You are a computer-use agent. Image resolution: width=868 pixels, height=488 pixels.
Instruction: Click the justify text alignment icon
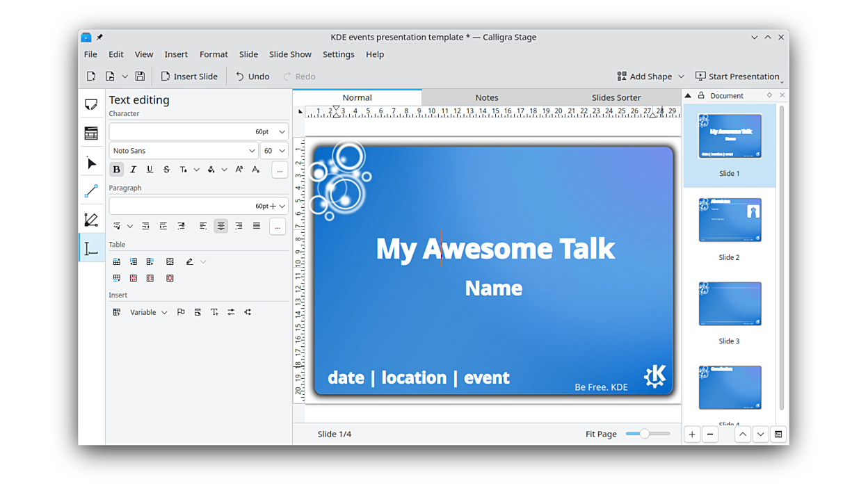point(257,226)
